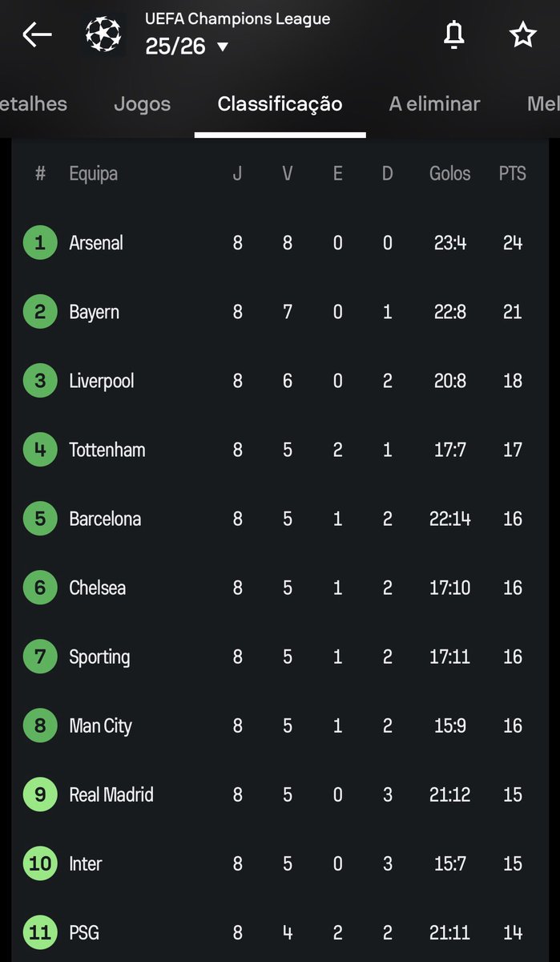Click the Golos column header
Screen dimensions: 560x962
click(450, 173)
